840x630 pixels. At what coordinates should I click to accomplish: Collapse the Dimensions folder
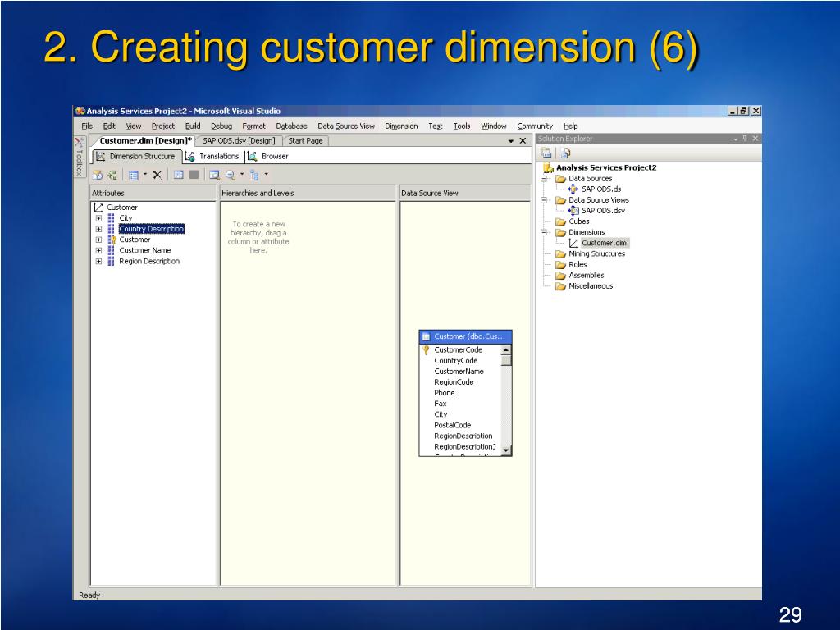tap(544, 232)
